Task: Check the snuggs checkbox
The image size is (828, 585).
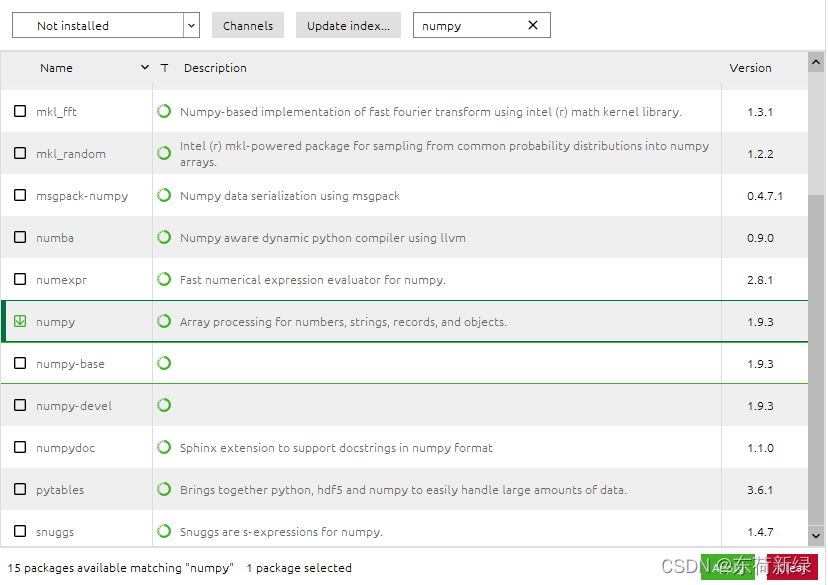Action: click(x=20, y=531)
